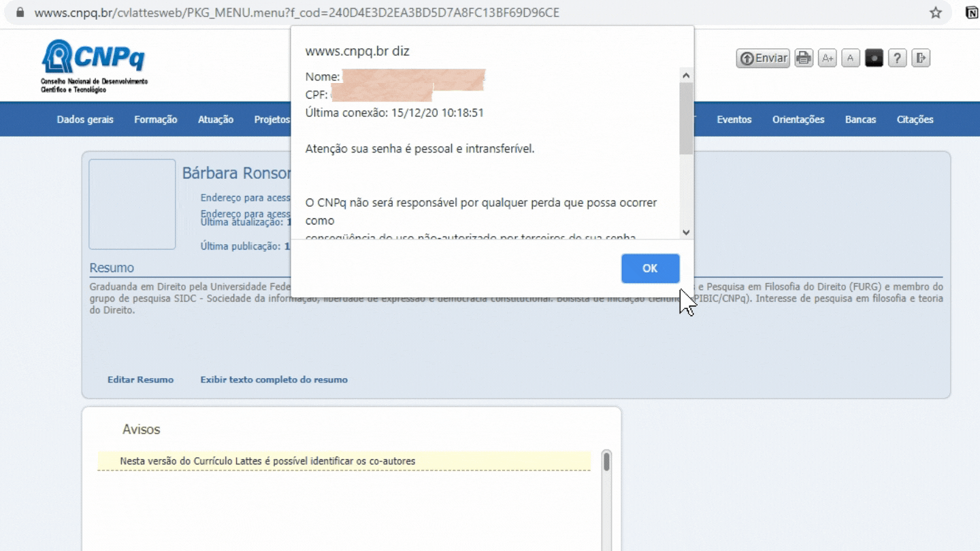Open the Bancas menu

861,119
